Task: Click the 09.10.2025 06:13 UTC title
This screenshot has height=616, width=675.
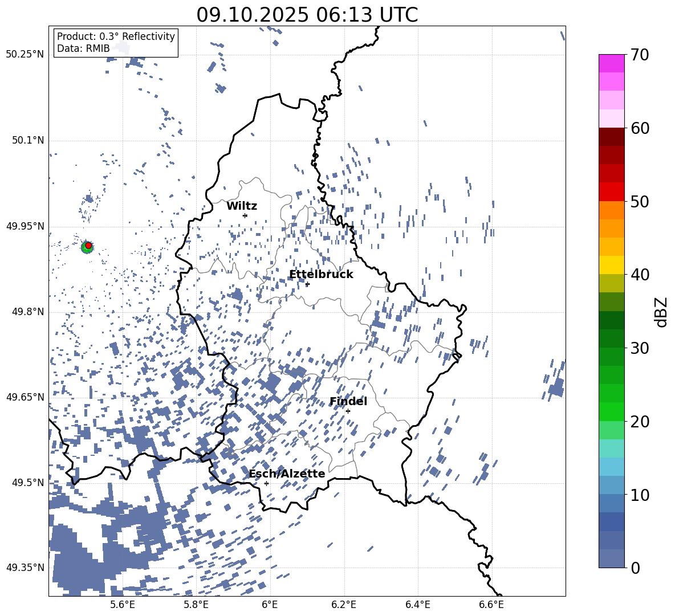Action: click(307, 15)
